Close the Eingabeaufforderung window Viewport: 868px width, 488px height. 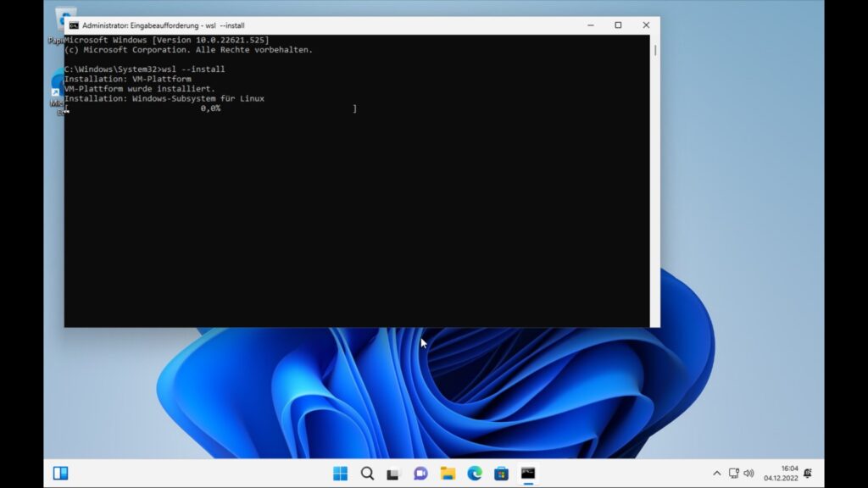(x=646, y=25)
